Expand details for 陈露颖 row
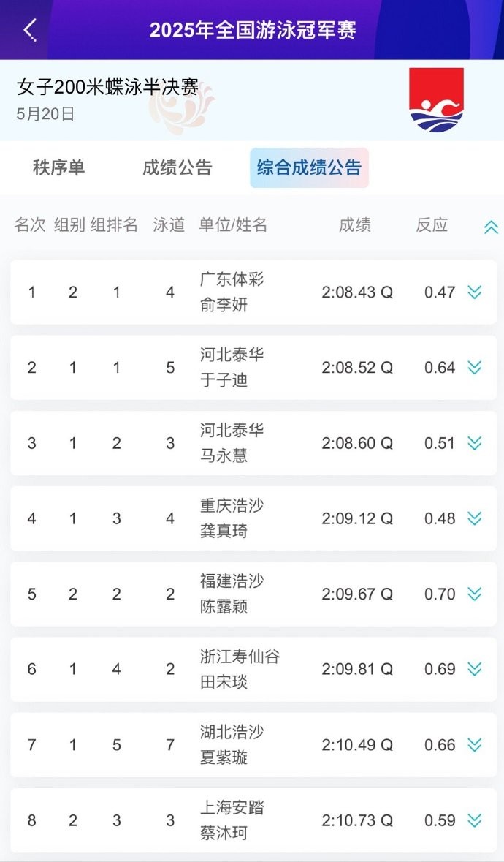This screenshot has height=862, width=504. tap(475, 594)
